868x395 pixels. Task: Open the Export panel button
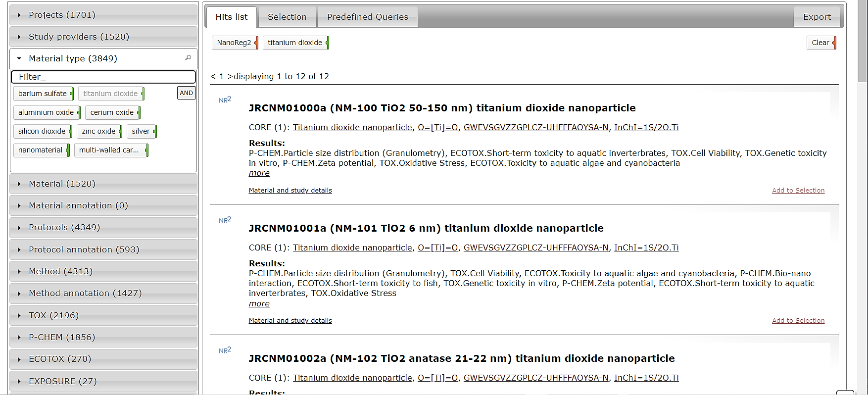pos(817,17)
